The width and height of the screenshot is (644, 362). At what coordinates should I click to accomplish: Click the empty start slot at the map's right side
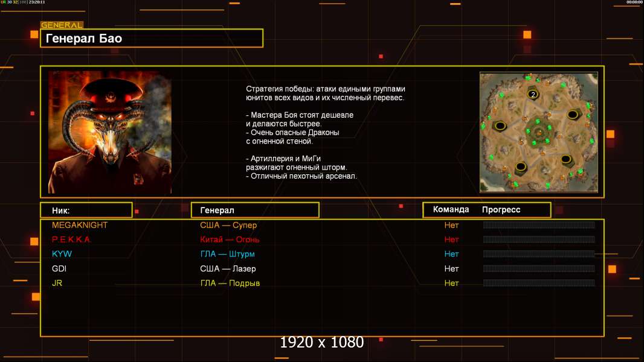click(573, 114)
